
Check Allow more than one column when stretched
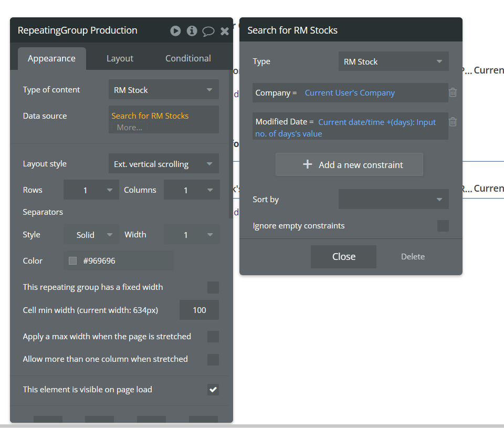(213, 360)
